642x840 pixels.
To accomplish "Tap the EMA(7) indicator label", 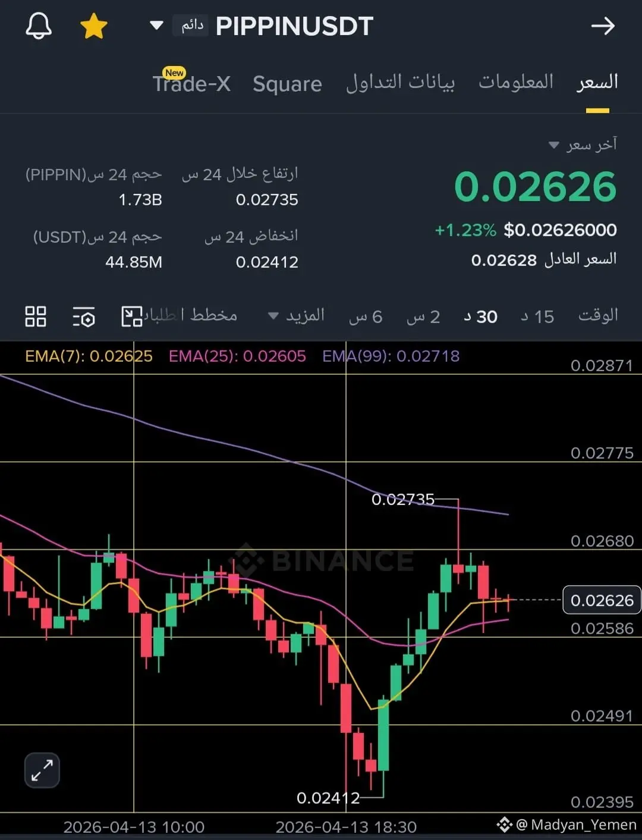I will (x=89, y=356).
